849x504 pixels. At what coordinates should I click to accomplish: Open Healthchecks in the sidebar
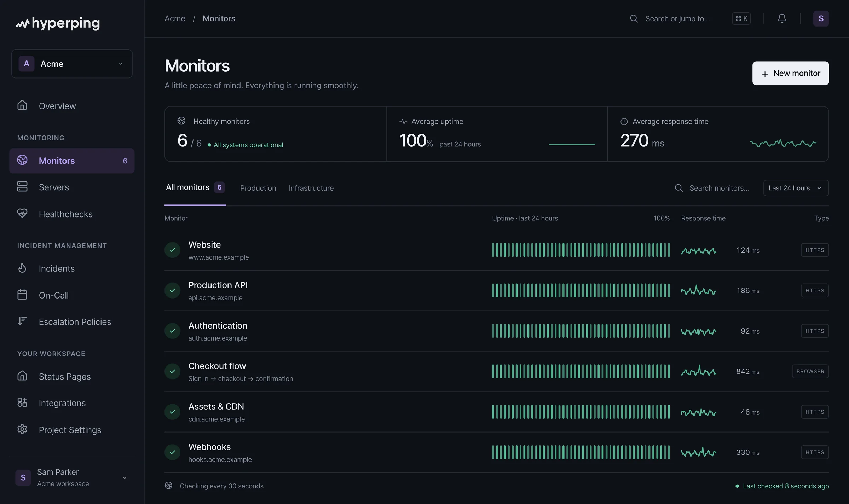pos(72,214)
